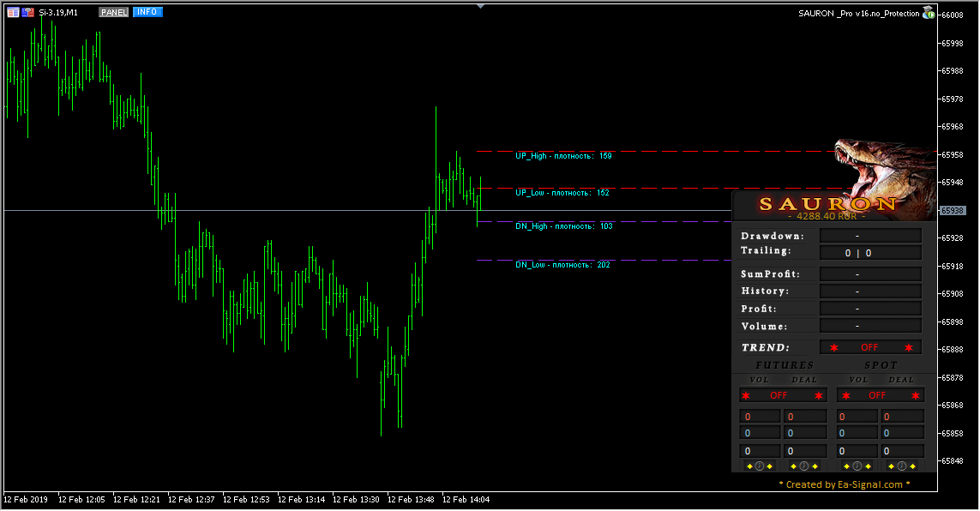The height and width of the screenshot is (511, 980).
Task: Click the expert advisor hat icon
Action: point(929,13)
